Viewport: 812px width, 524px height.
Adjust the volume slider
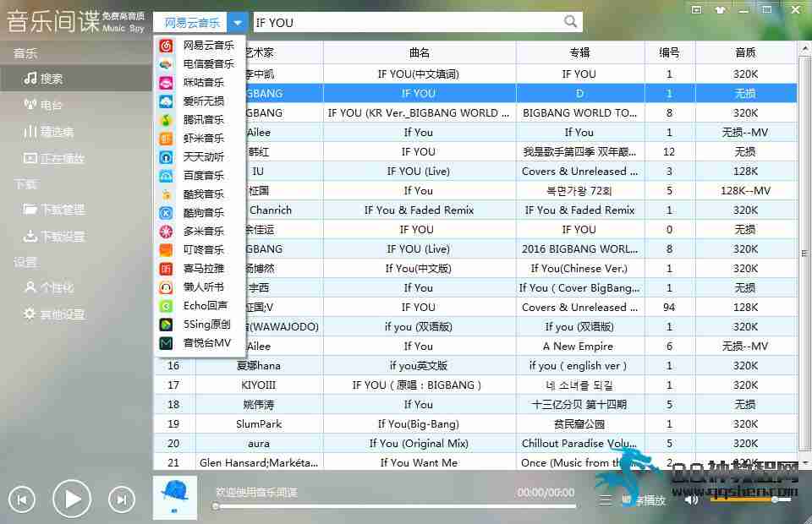[x=751, y=499]
